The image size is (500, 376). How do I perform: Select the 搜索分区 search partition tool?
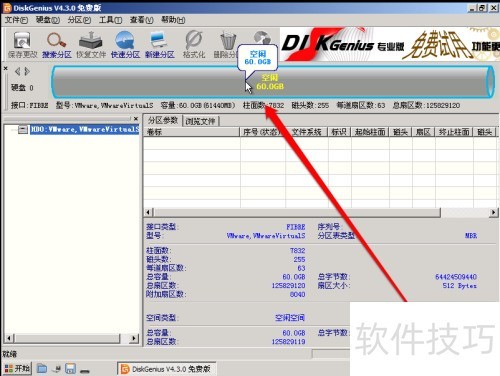57,44
